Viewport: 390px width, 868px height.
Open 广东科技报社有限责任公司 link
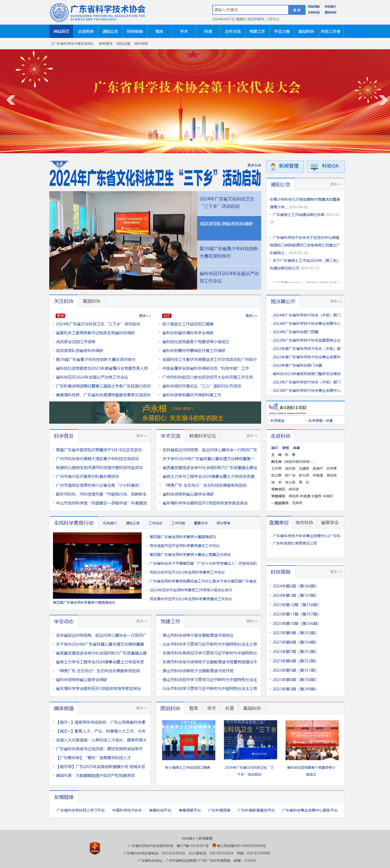pyautogui.click(x=295, y=543)
